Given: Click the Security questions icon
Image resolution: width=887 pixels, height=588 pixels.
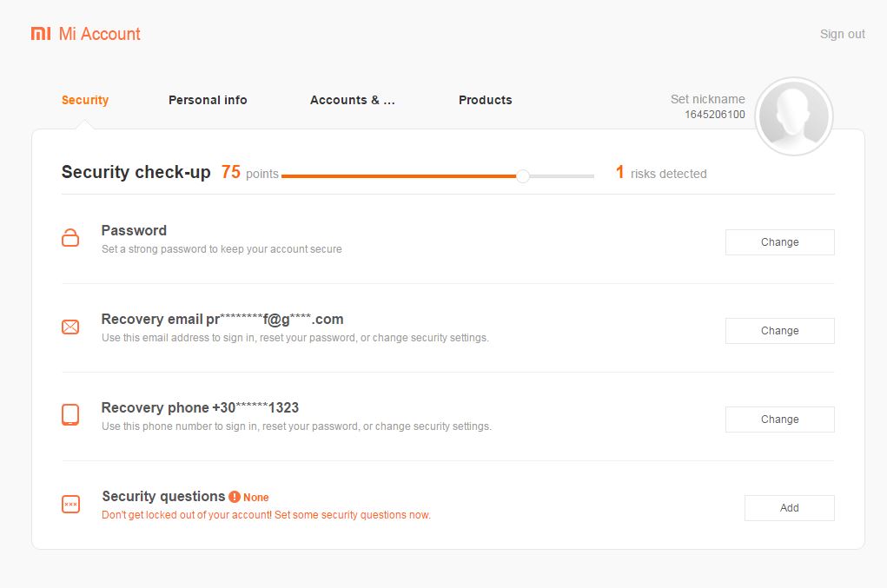Looking at the screenshot, I should tap(70, 504).
